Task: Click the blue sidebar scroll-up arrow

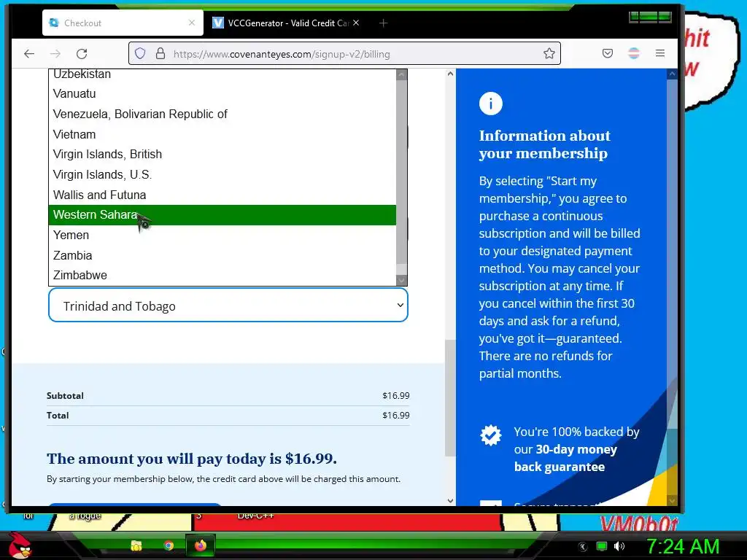Action: tap(672, 74)
